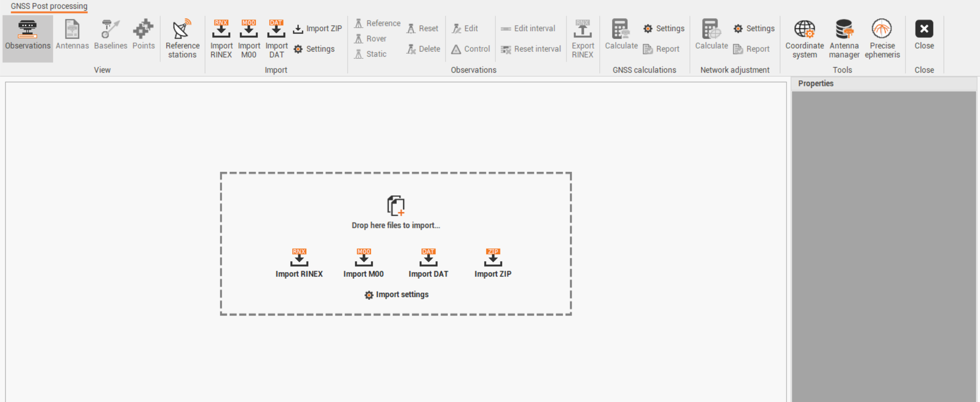Switch to the Observations view
Viewport: 980px width, 402px height.
click(x=28, y=36)
